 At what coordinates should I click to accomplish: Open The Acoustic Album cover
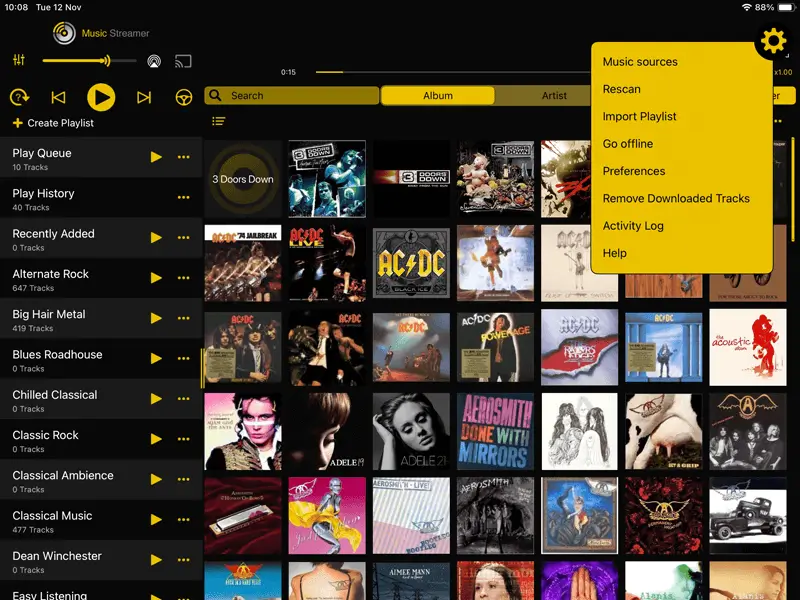tap(748, 347)
